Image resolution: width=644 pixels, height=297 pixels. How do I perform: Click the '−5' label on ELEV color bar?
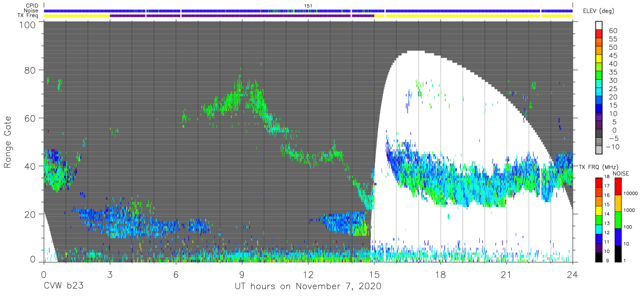point(614,138)
